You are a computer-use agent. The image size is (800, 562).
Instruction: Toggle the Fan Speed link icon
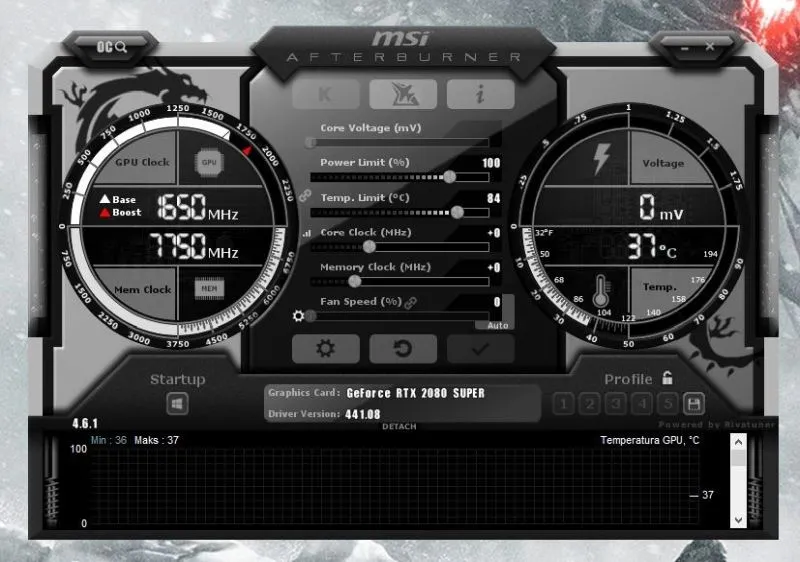pos(410,302)
